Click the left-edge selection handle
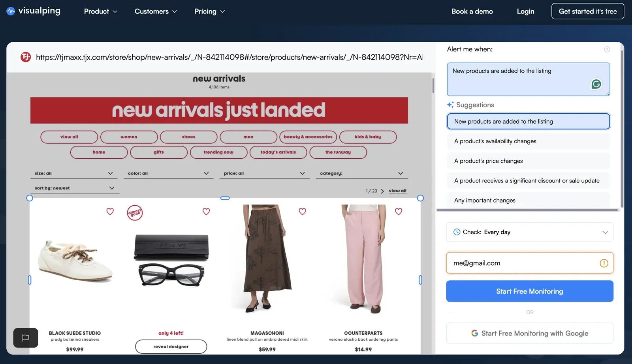 [x=30, y=280]
